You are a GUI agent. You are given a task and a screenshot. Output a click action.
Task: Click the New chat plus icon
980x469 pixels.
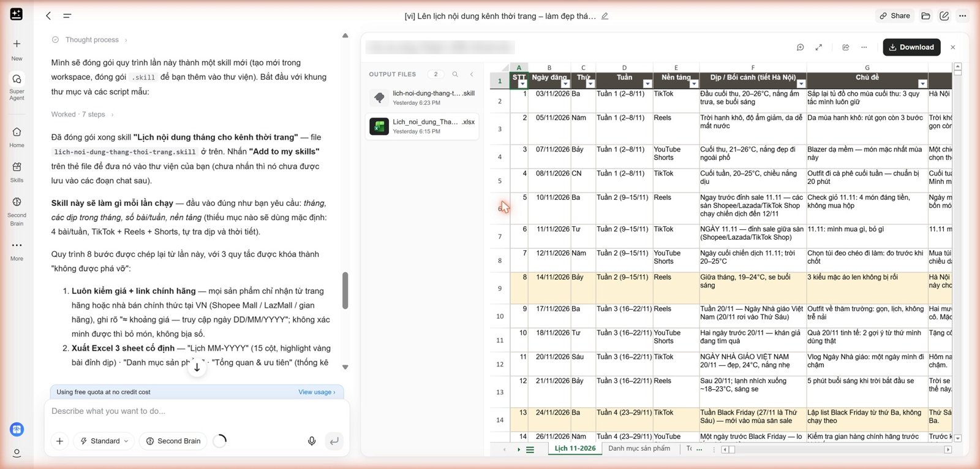pos(17,44)
